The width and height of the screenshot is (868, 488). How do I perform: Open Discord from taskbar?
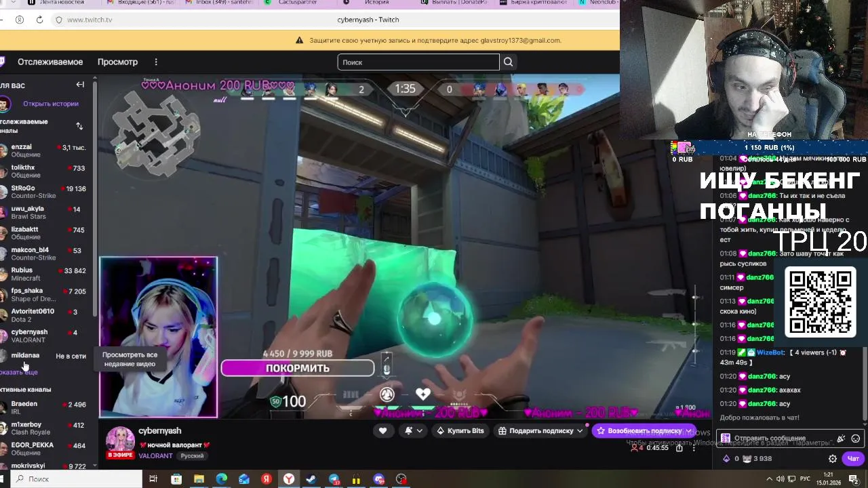pos(379,479)
